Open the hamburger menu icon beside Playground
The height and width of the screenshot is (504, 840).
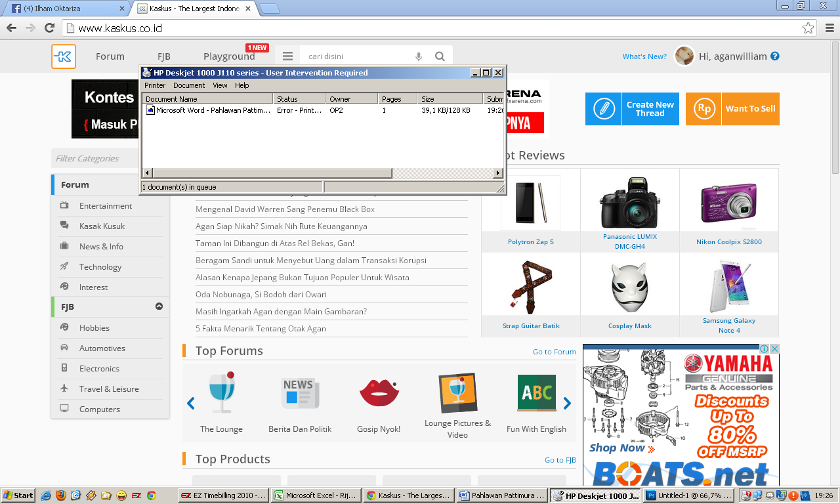(287, 56)
